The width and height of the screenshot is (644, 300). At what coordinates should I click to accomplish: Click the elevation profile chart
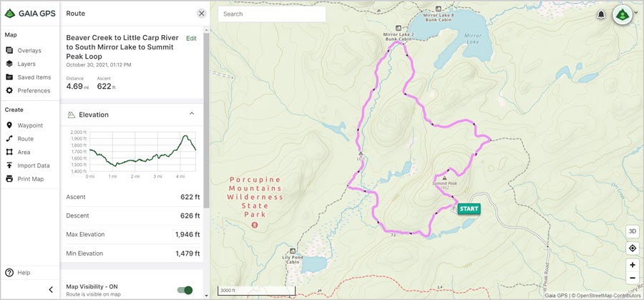point(142,153)
